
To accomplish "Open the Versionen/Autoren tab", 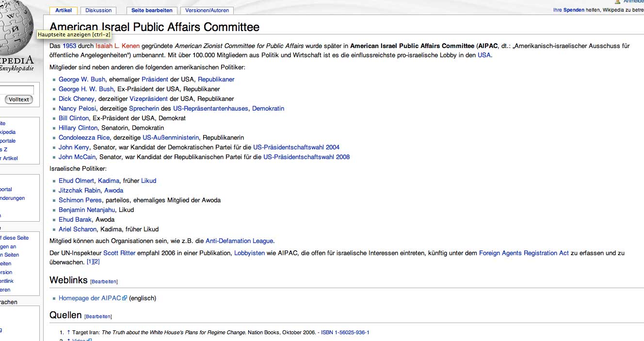I will (207, 10).
